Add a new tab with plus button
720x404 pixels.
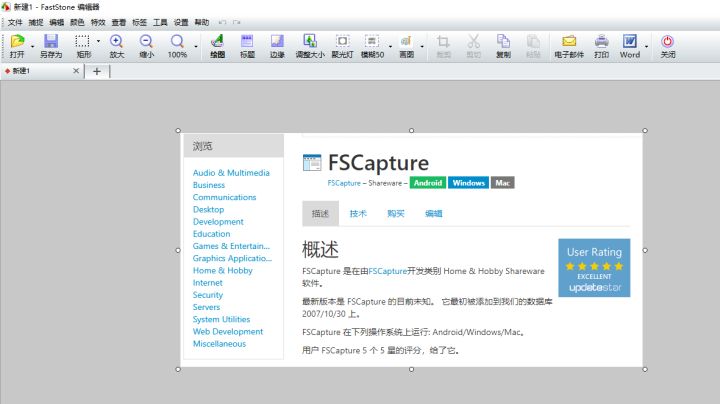[x=96, y=71]
